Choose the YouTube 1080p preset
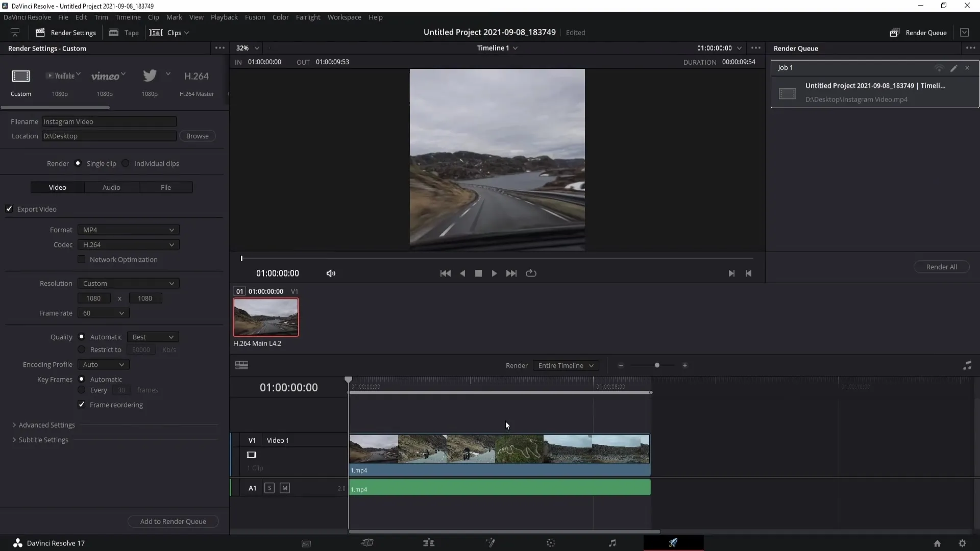This screenshot has height=551, width=980. 63,76
